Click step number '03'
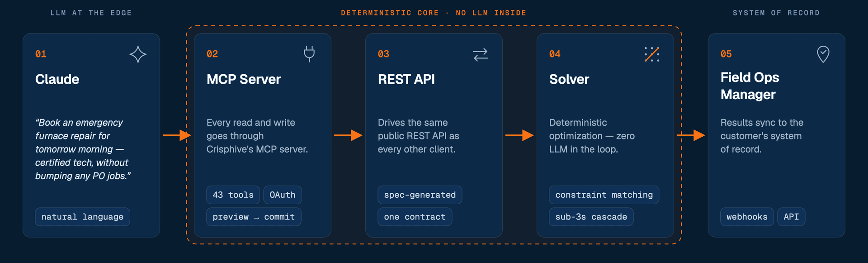The image size is (868, 263). coord(383,54)
